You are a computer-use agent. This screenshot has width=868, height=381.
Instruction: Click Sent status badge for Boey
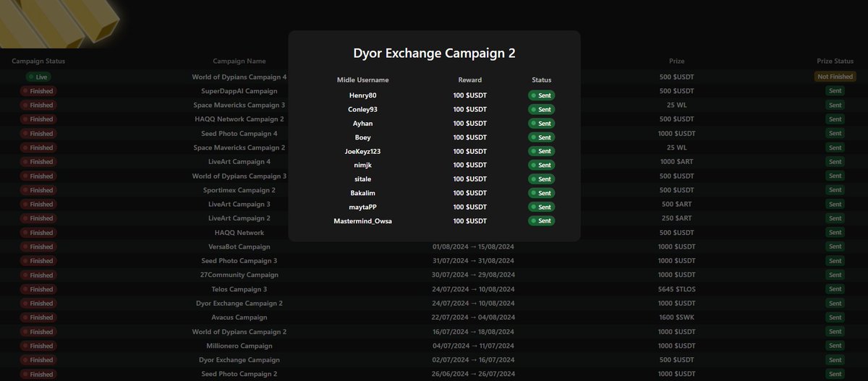pyautogui.click(x=541, y=137)
